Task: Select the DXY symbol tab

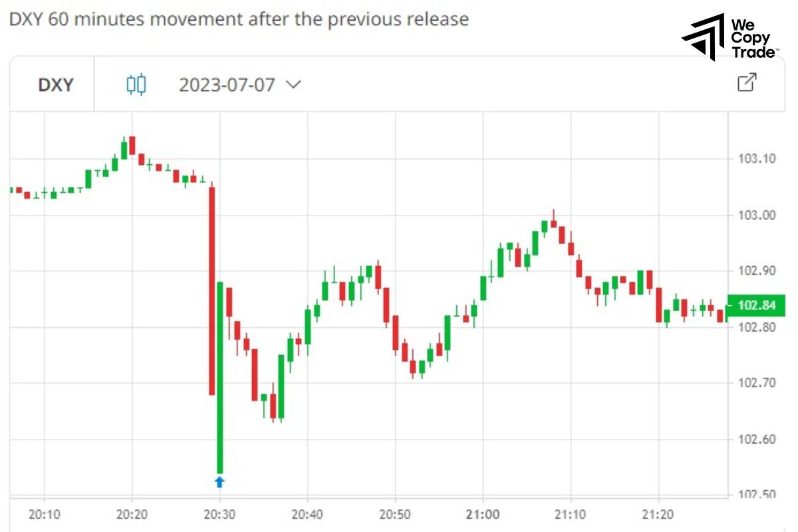Action: point(57,84)
